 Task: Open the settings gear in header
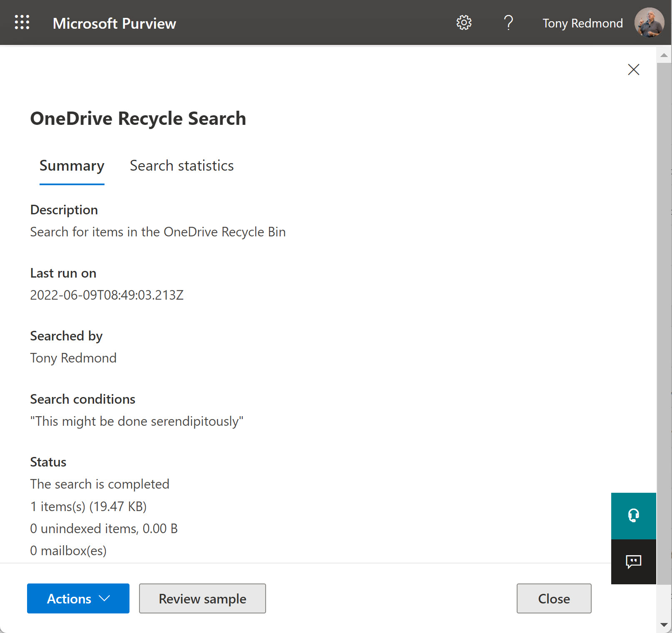(464, 22)
